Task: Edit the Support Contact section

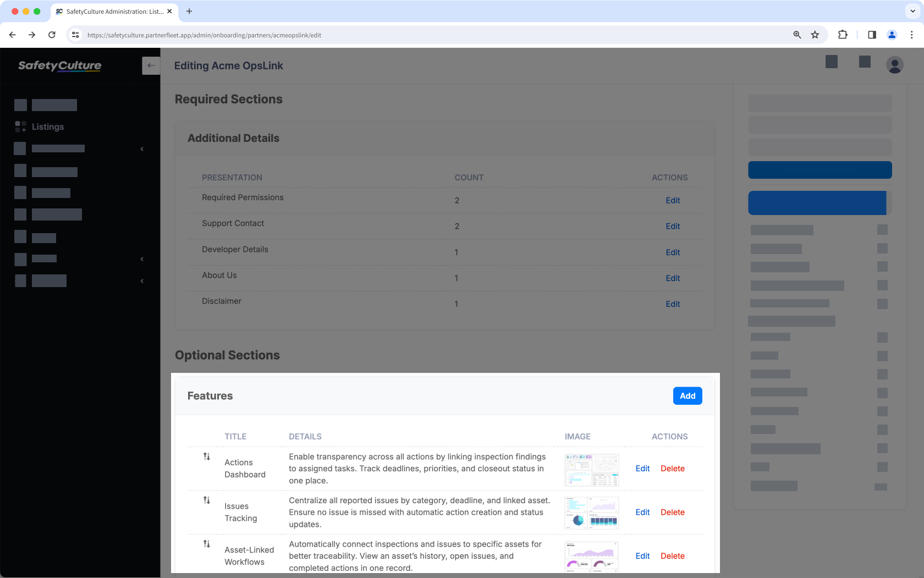Action: 673,226
